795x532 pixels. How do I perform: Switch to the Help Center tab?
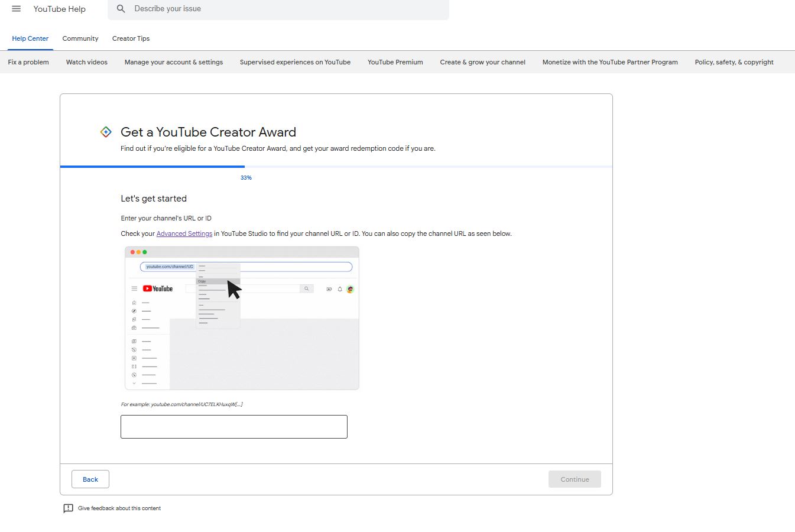[30, 38]
